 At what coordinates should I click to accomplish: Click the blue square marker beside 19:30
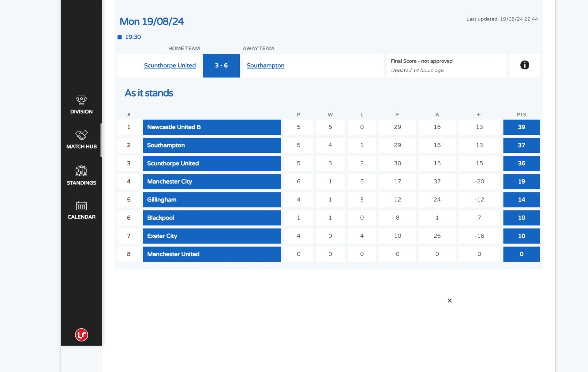tap(120, 37)
